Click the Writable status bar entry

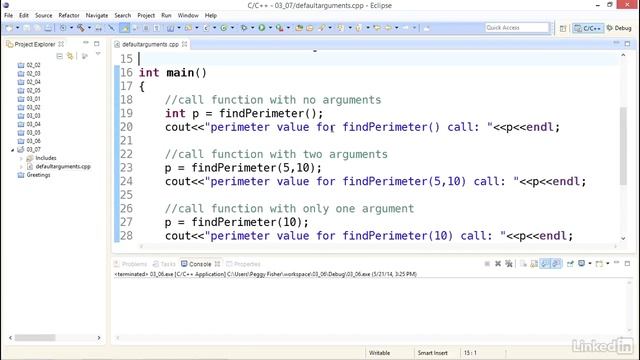(x=380, y=353)
